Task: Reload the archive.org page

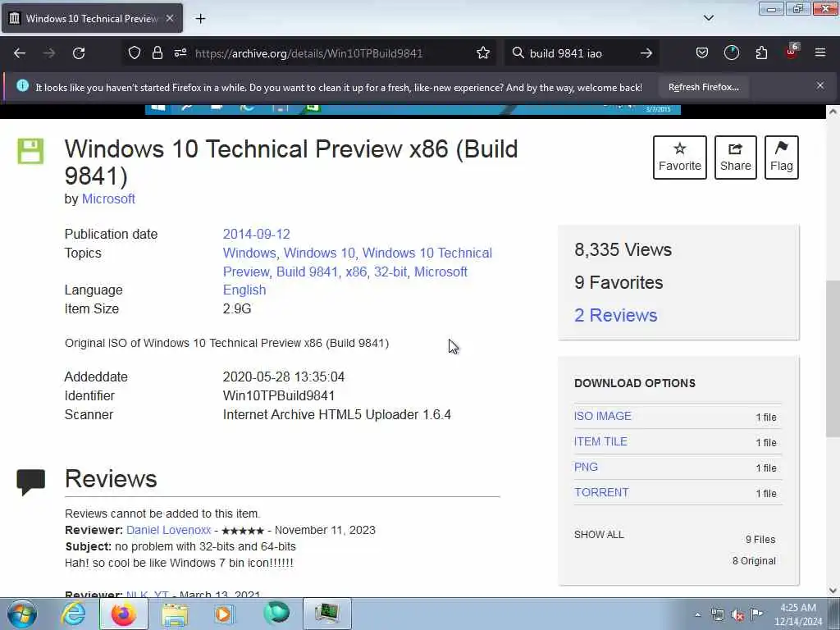Action: [x=79, y=53]
